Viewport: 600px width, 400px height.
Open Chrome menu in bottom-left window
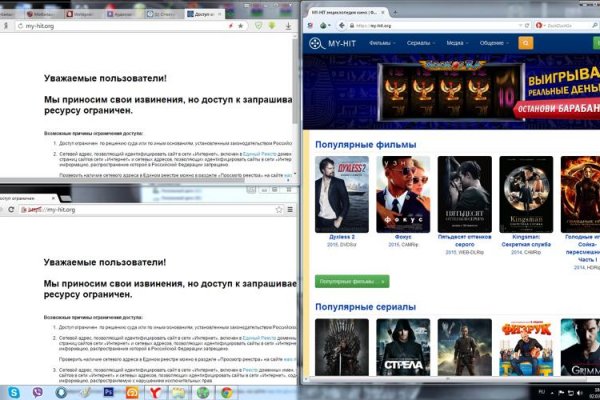tap(291, 211)
